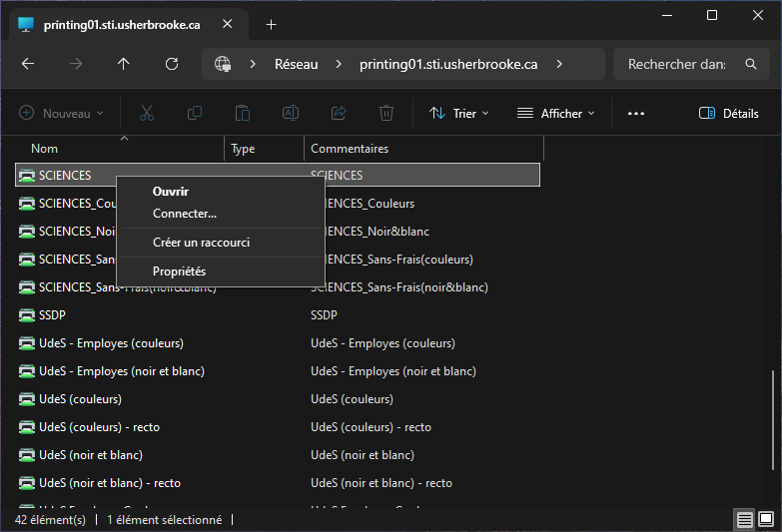Screen dimensions: 782x532
Task: Open the Afficher view dropdown
Action: [x=556, y=113]
